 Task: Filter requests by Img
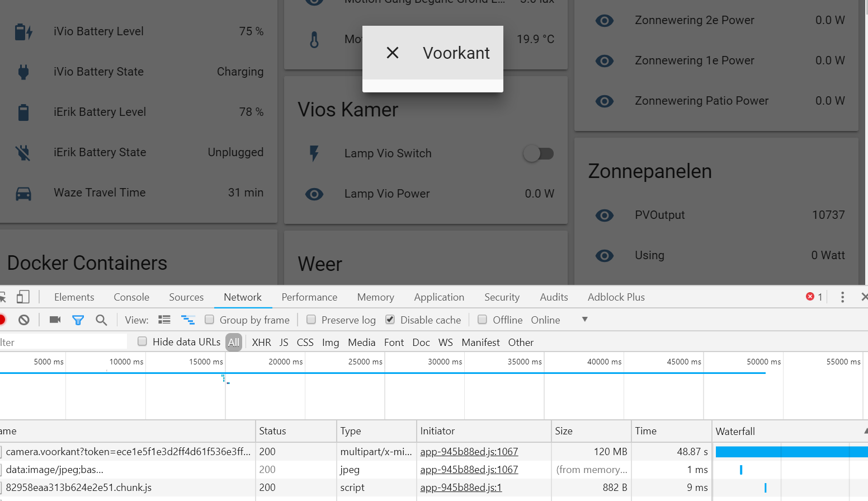pyautogui.click(x=331, y=342)
